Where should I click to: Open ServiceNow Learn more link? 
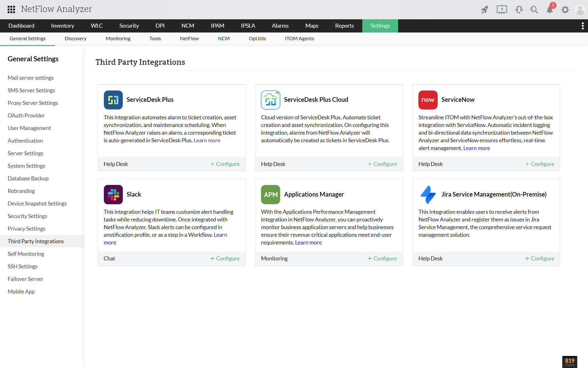coord(477,148)
